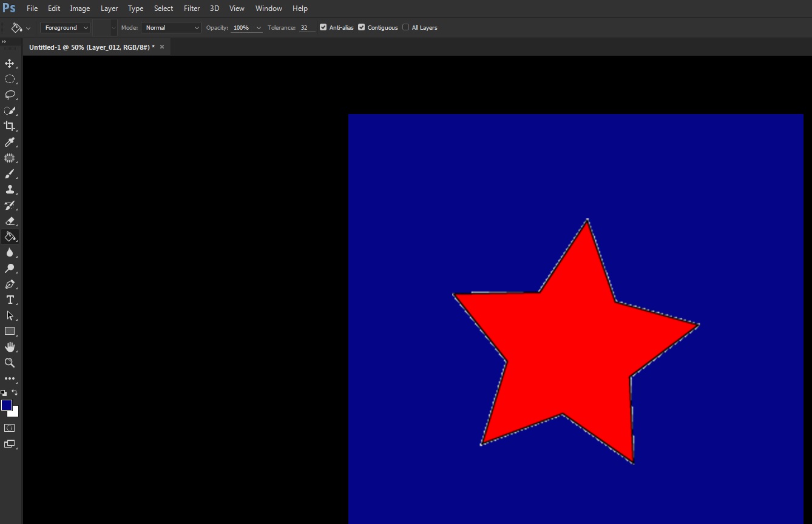This screenshot has height=524, width=812.
Task: Click the Tolerance value field
Action: pyautogui.click(x=306, y=28)
